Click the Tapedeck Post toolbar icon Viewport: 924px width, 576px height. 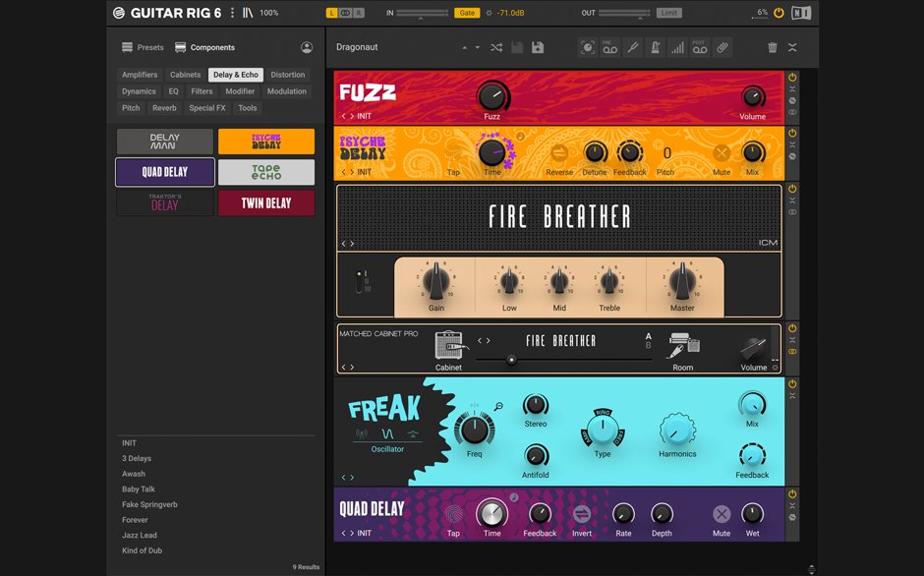pyautogui.click(x=700, y=46)
